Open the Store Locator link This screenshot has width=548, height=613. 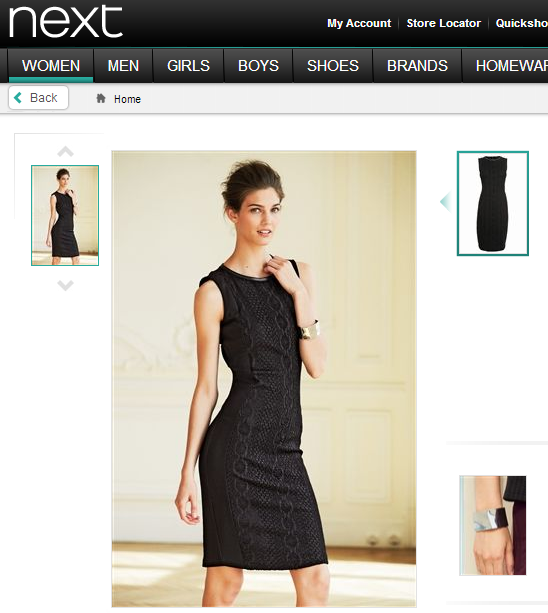pyautogui.click(x=444, y=23)
